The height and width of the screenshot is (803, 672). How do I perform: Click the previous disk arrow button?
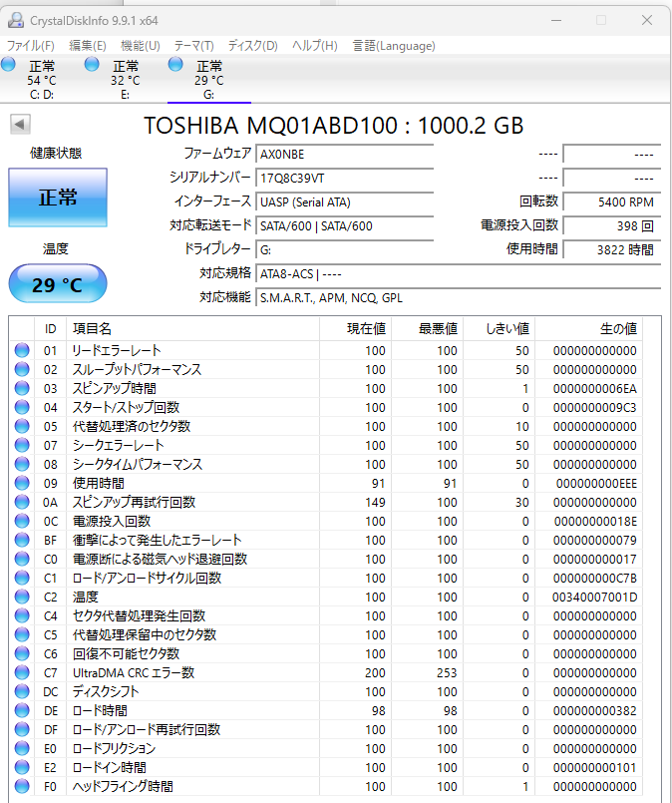click(x=21, y=125)
